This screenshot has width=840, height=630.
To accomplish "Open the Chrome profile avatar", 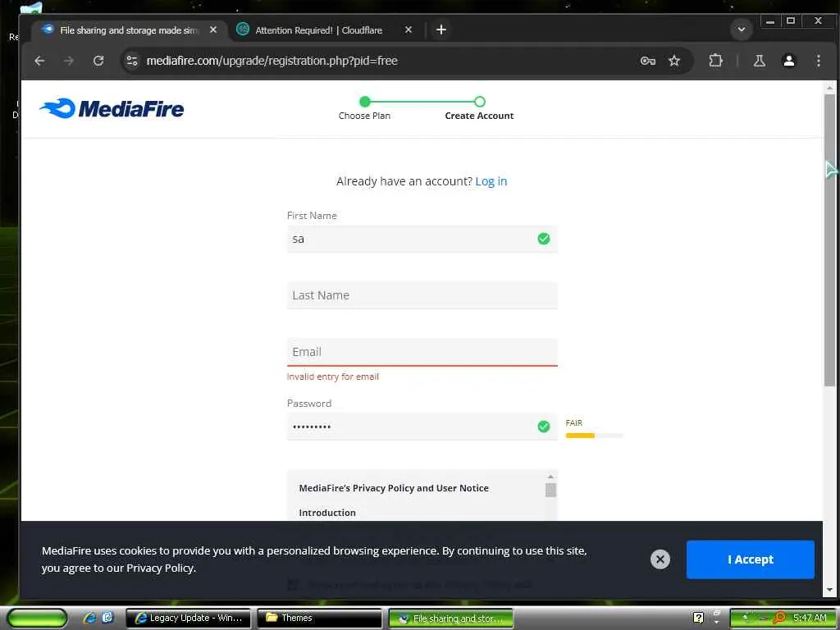I will (x=788, y=61).
